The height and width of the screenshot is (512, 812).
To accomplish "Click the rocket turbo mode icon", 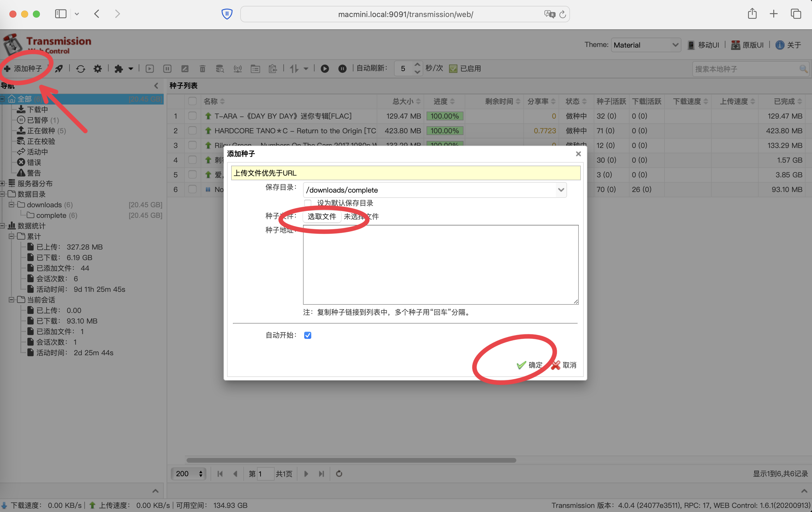I will coord(59,69).
